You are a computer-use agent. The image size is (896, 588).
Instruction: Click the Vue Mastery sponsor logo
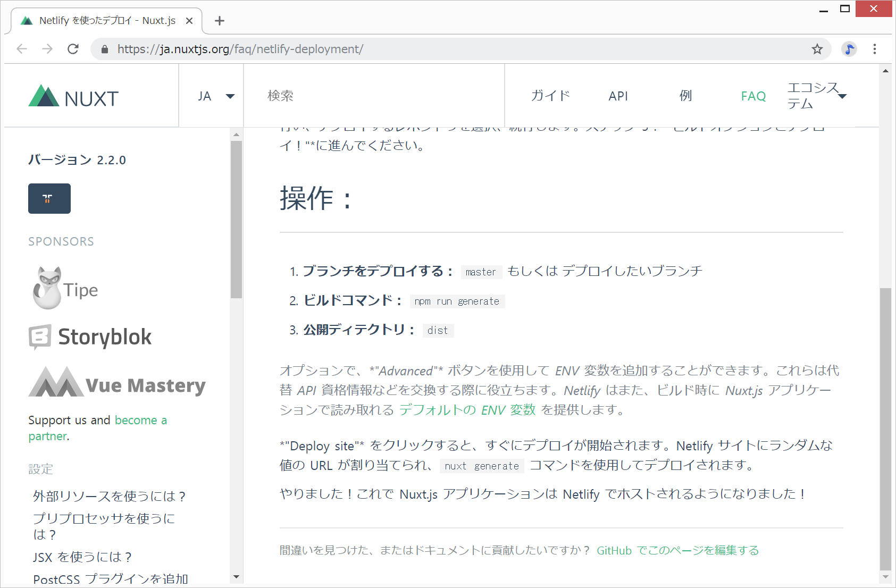click(x=117, y=383)
